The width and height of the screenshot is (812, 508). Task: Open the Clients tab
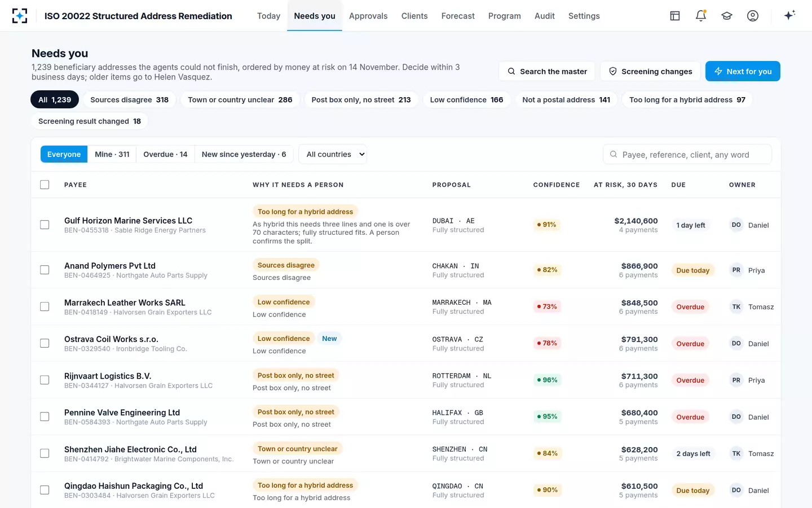(414, 16)
